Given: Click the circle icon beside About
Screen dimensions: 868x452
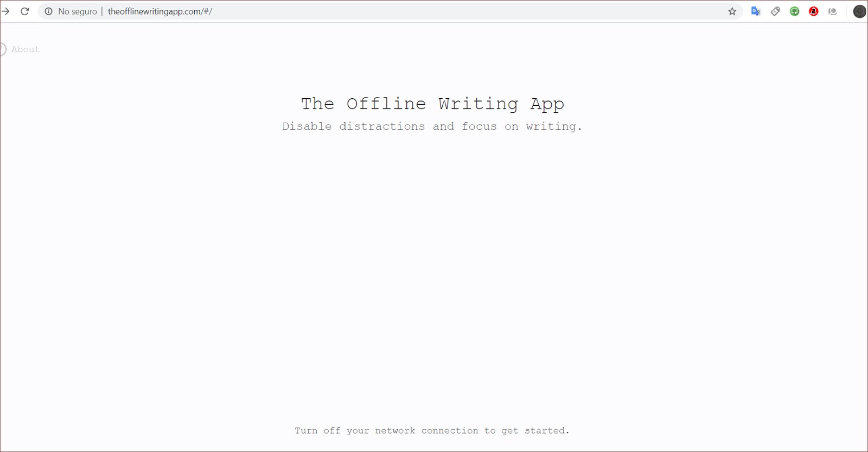Looking at the screenshot, I should pos(2,49).
